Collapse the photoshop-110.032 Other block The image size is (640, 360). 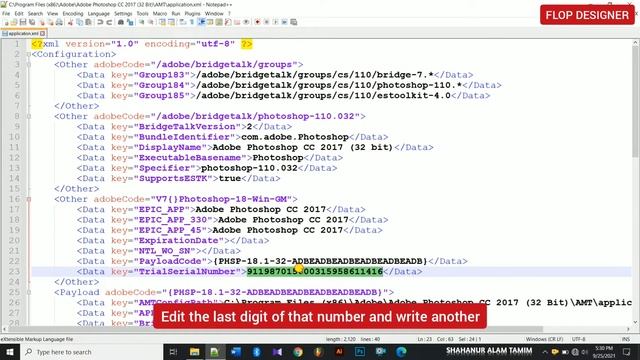click(x=29, y=116)
